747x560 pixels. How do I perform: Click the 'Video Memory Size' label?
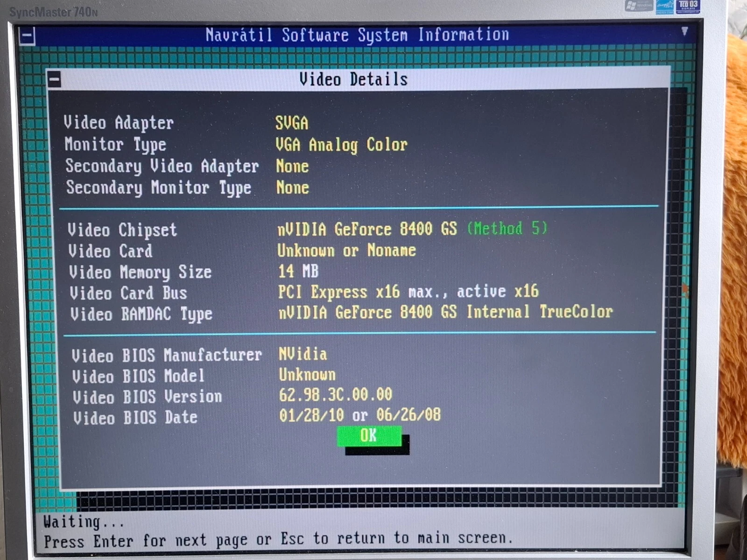tap(141, 272)
